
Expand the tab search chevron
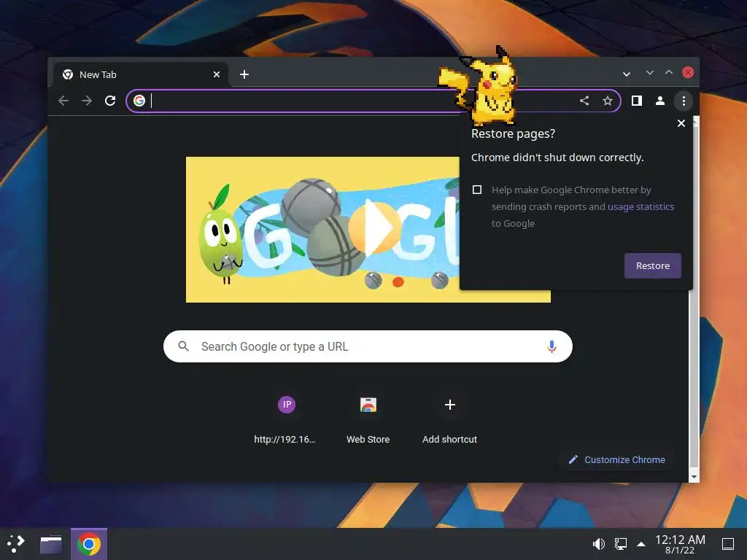[627, 74]
